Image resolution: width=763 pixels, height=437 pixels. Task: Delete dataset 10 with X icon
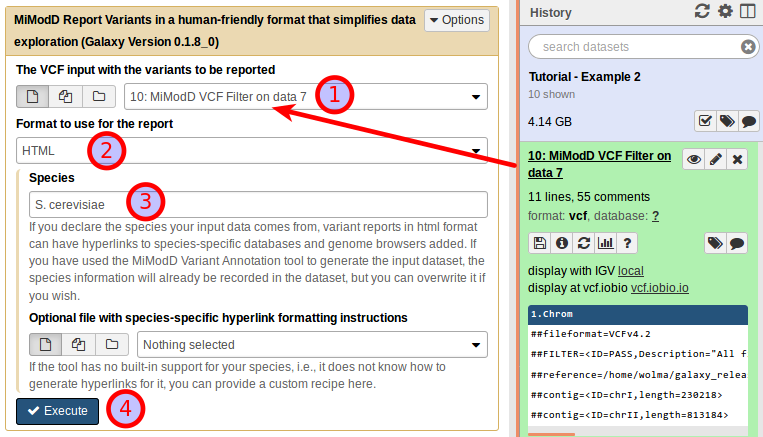point(737,160)
